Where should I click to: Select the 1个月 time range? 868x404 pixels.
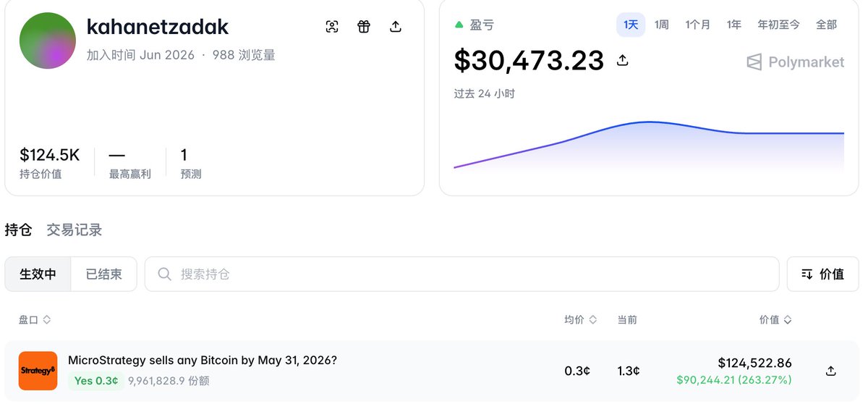(x=698, y=25)
